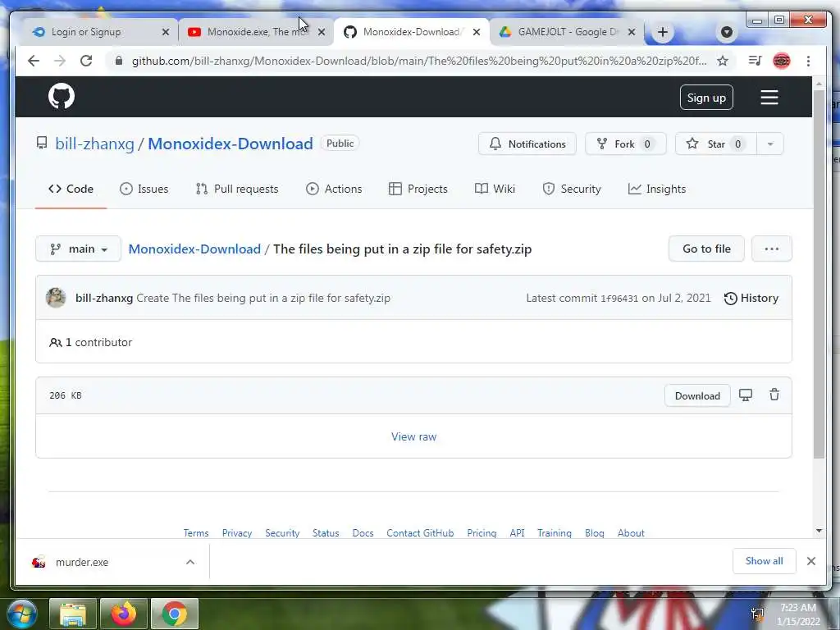Open commit hash 1f96431
840x630 pixels.
(x=619, y=299)
